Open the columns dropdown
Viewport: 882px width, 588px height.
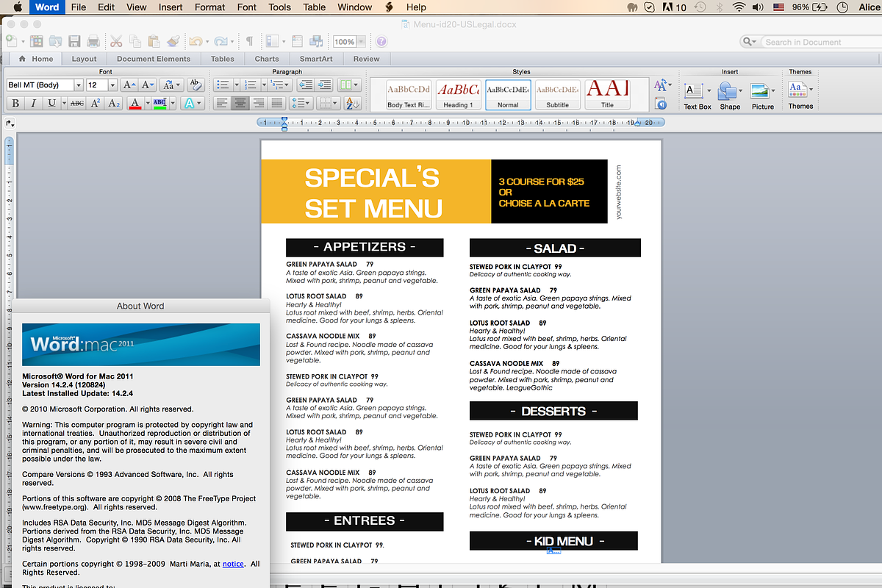(349, 85)
